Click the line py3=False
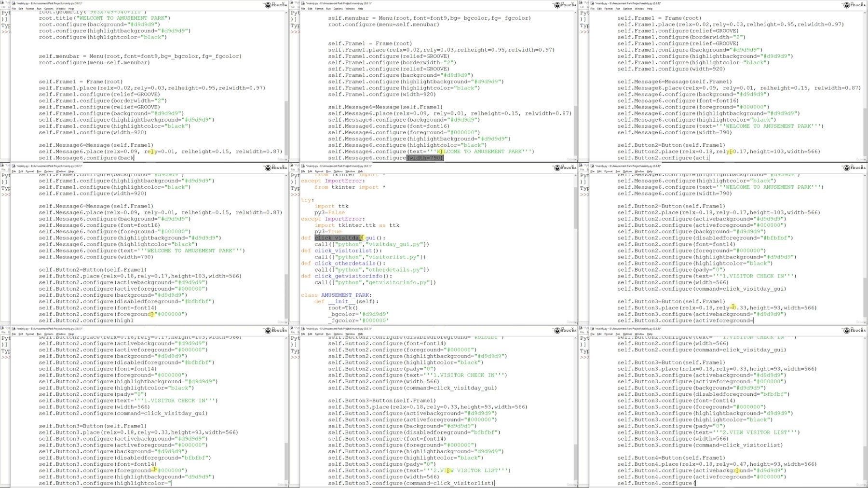This screenshot has height=488, width=868. point(330,212)
